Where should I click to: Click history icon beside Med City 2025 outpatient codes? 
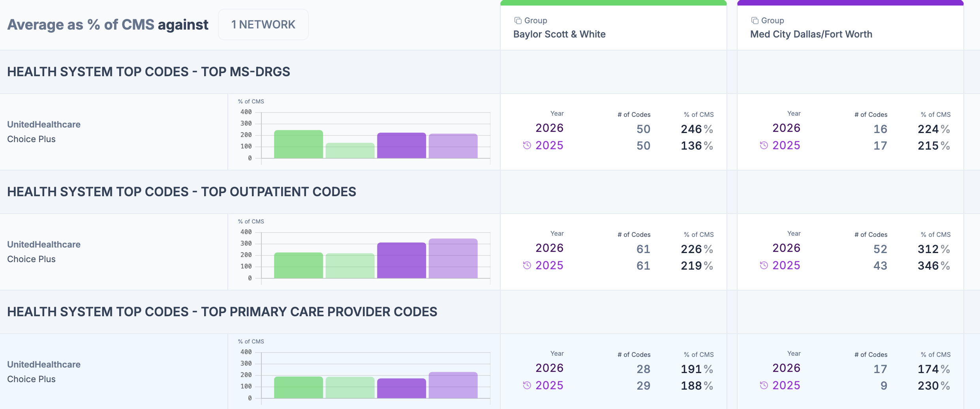764,265
